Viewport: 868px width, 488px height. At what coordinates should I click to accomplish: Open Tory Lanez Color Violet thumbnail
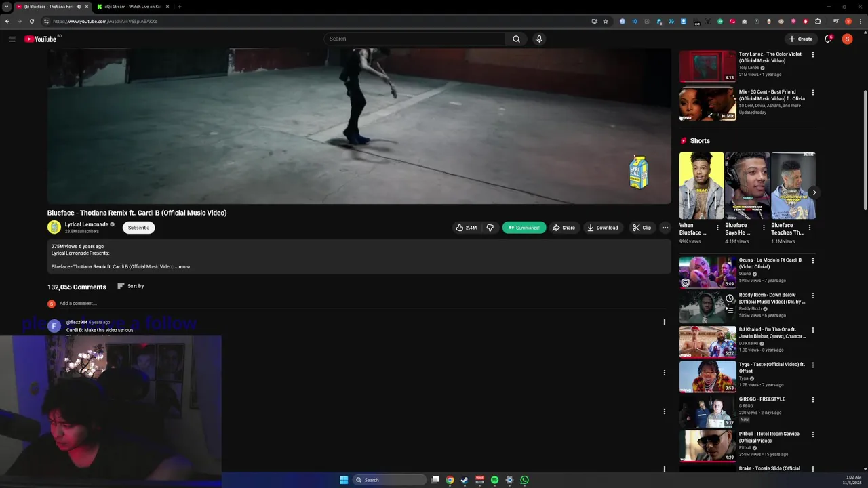coord(708,66)
